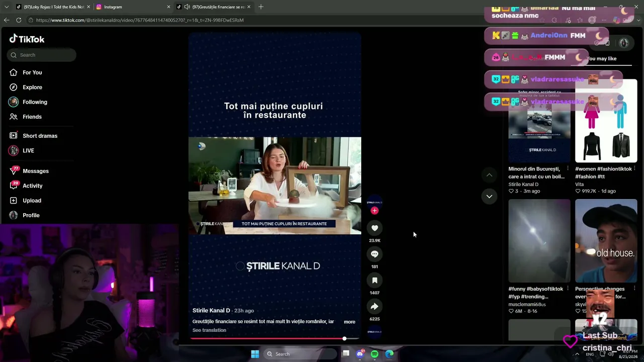Open the LIVE section
This screenshot has height=362, width=644.
point(28,150)
